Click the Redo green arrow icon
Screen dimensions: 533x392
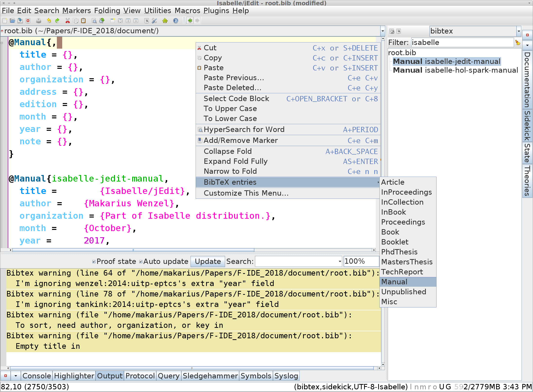coord(57,21)
